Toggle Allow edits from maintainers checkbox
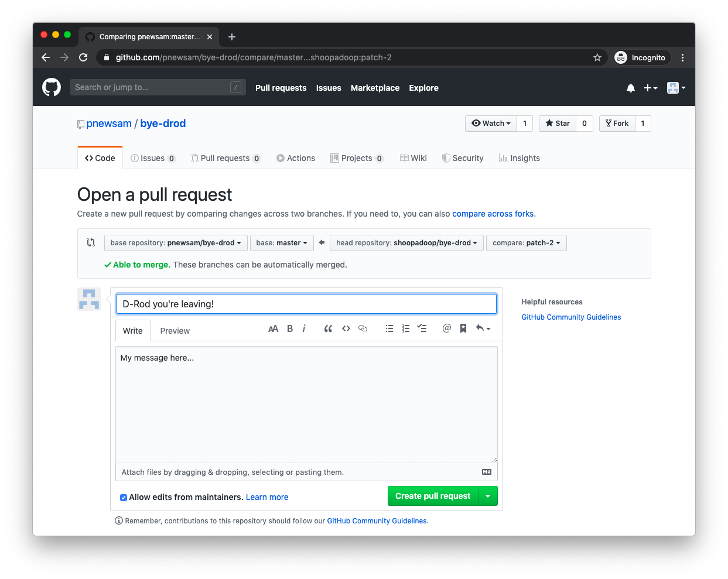The height and width of the screenshot is (579, 728). (x=124, y=498)
